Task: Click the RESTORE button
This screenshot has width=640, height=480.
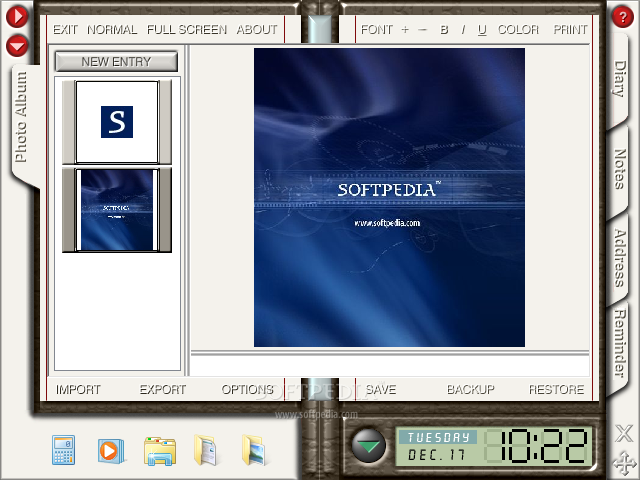Action: [556, 389]
